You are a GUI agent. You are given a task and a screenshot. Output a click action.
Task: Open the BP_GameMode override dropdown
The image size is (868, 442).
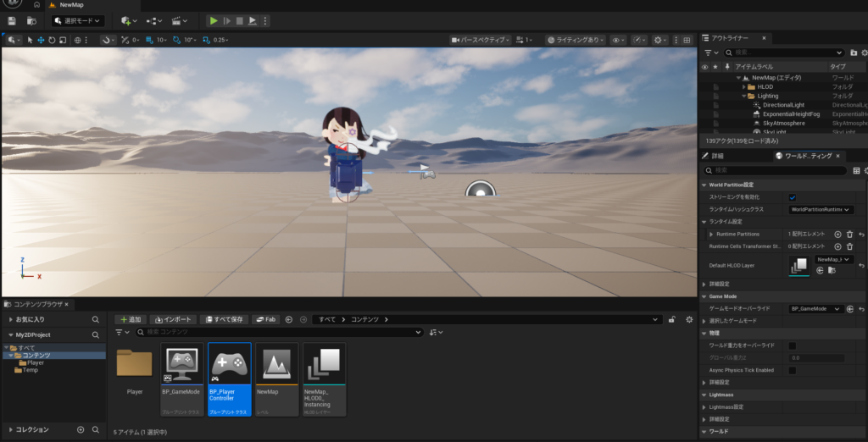tap(815, 309)
